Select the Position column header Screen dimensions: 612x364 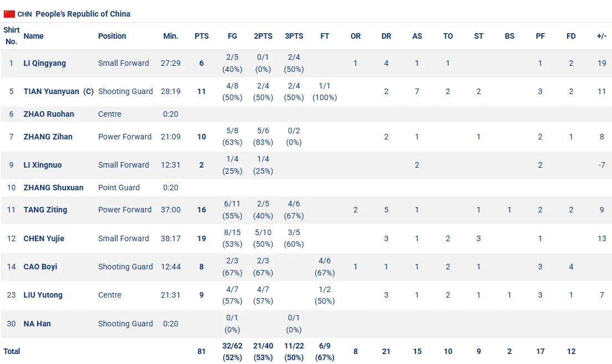point(112,37)
